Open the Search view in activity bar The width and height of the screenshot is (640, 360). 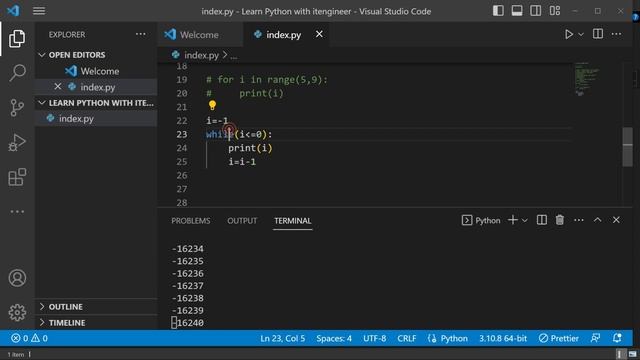pyautogui.click(x=17, y=73)
